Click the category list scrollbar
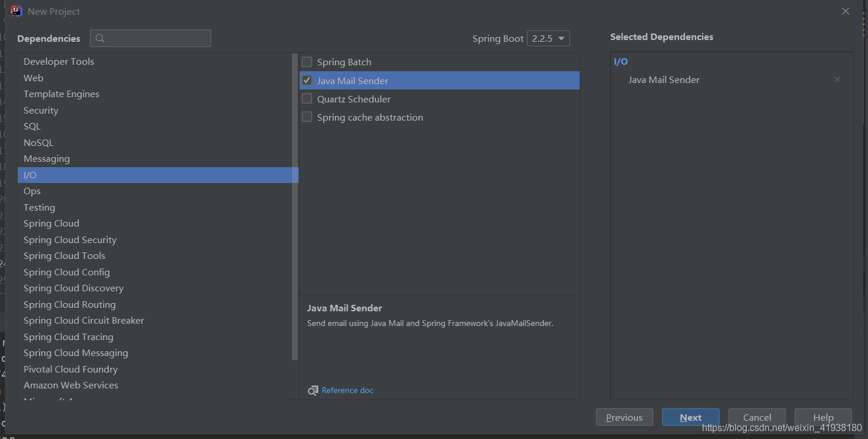This screenshot has height=439, width=868. [x=295, y=207]
